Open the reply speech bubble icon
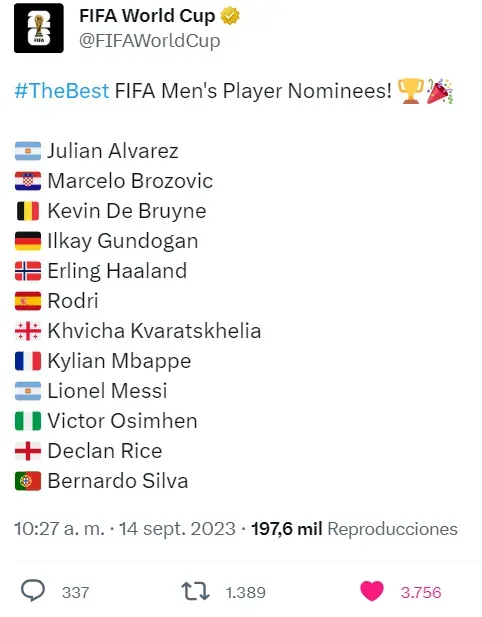The height and width of the screenshot is (617, 482). point(33,591)
